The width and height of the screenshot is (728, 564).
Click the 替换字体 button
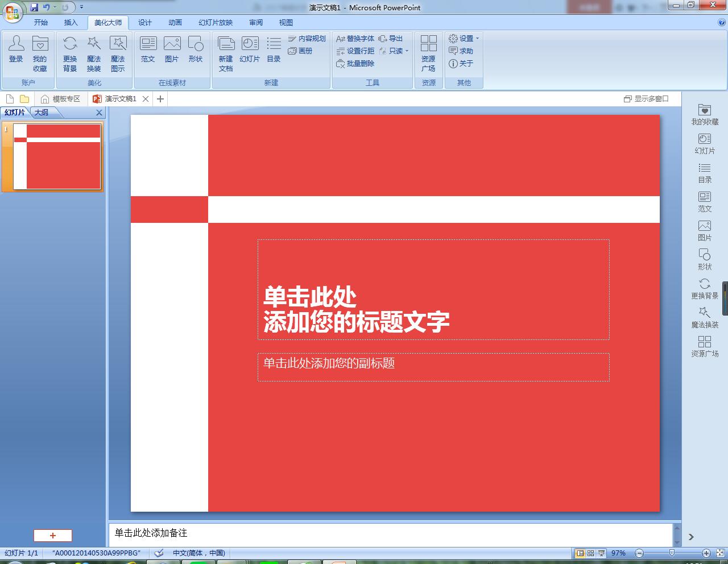[355, 39]
